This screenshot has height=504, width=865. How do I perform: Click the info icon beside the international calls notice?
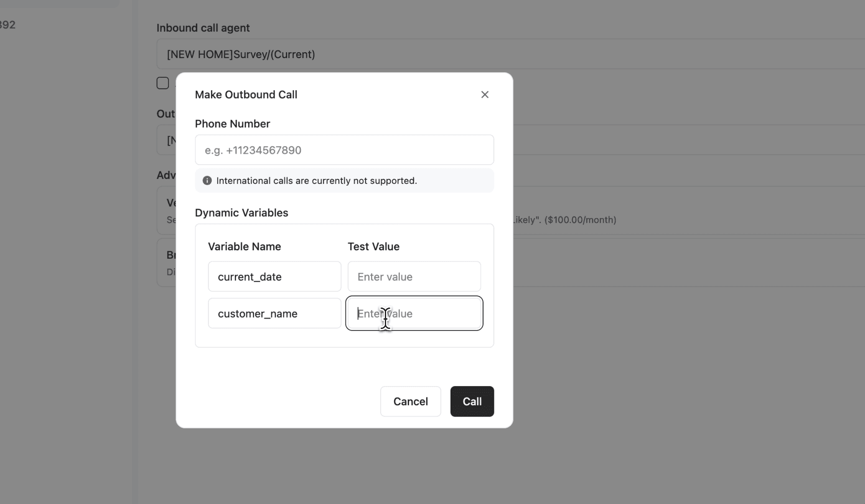tap(207, 181)
